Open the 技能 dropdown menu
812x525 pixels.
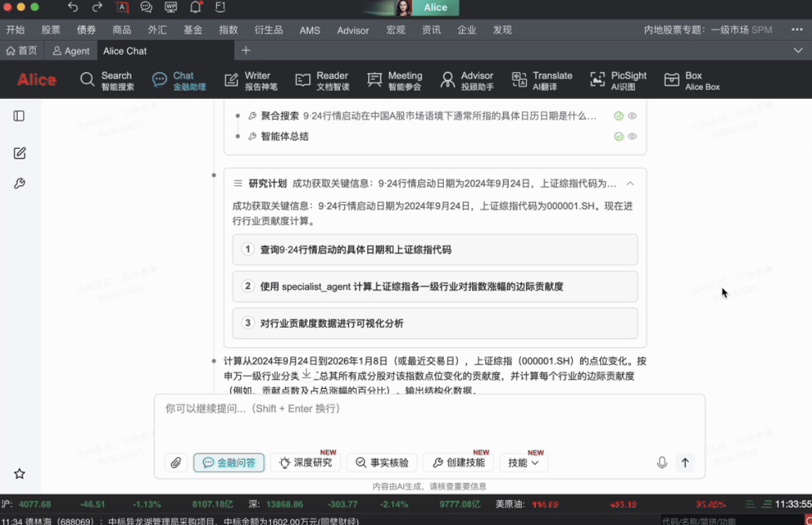(523, 463)
